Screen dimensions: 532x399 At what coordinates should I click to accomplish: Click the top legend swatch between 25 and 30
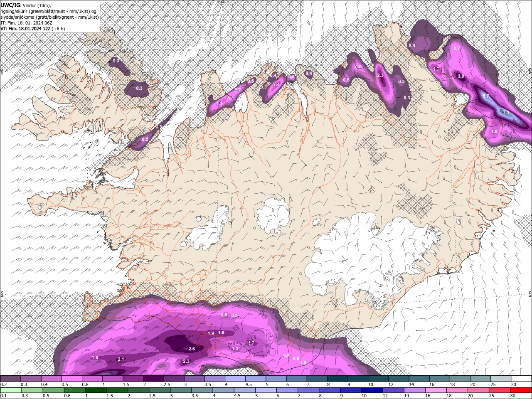tap(501, 379)
